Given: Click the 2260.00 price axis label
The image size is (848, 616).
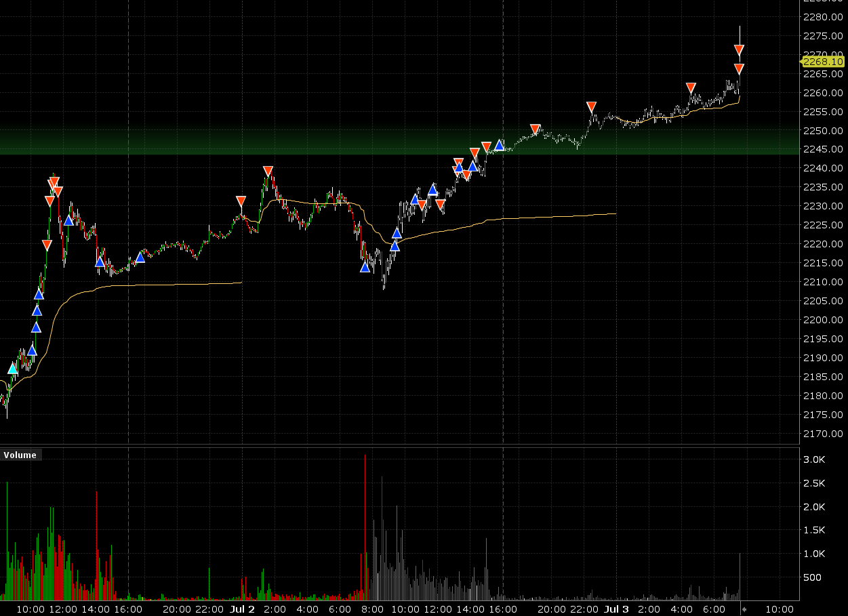Looking at the screenshot, I should tap(822, 92).
